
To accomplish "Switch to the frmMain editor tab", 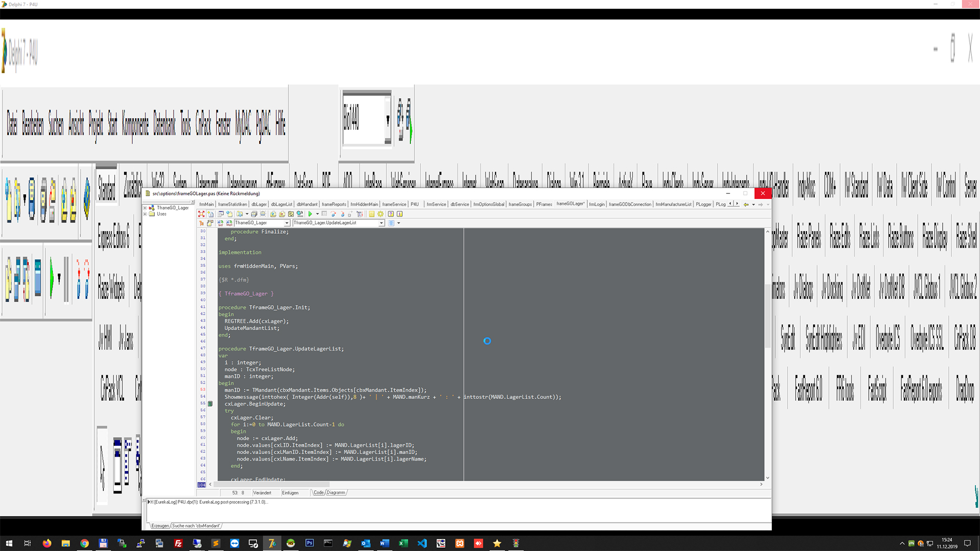I will (x=207, y=204).
